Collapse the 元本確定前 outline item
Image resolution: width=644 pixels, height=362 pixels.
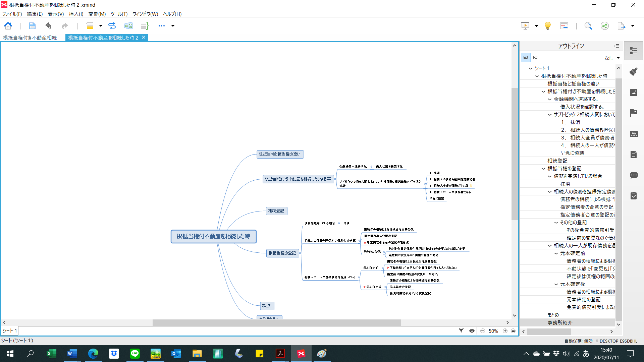556,253
